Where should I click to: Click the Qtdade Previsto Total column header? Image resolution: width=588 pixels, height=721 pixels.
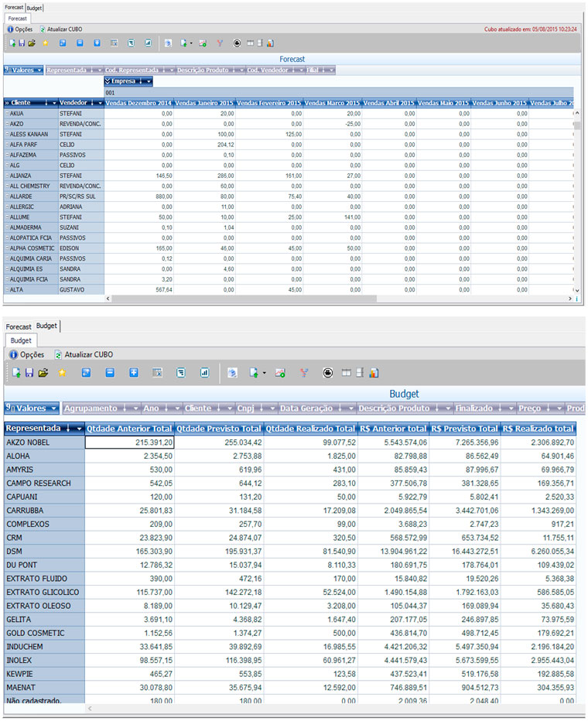pos(218,429)
